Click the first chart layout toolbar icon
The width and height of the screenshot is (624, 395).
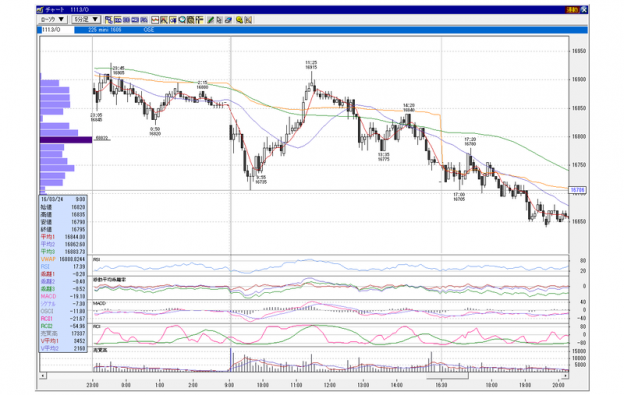[x=109, y=20]
